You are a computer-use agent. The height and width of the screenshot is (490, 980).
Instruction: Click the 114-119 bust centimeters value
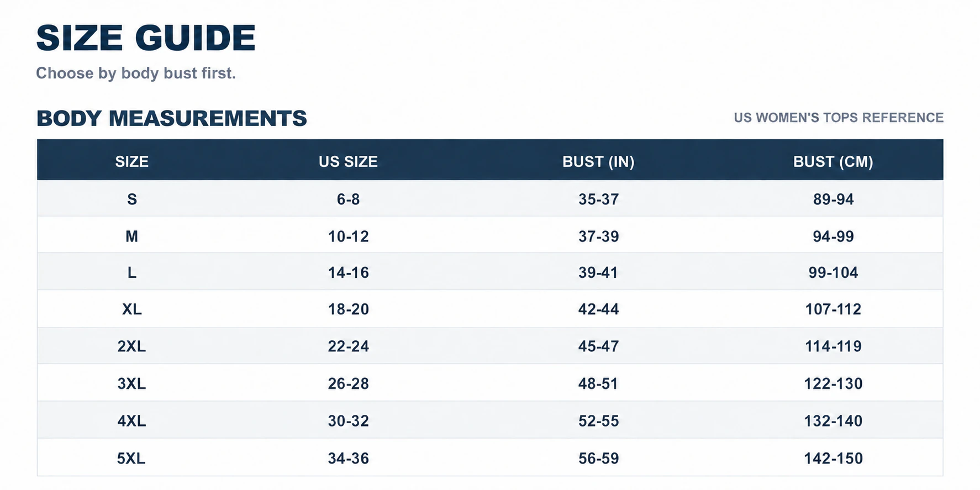[833, 346]
